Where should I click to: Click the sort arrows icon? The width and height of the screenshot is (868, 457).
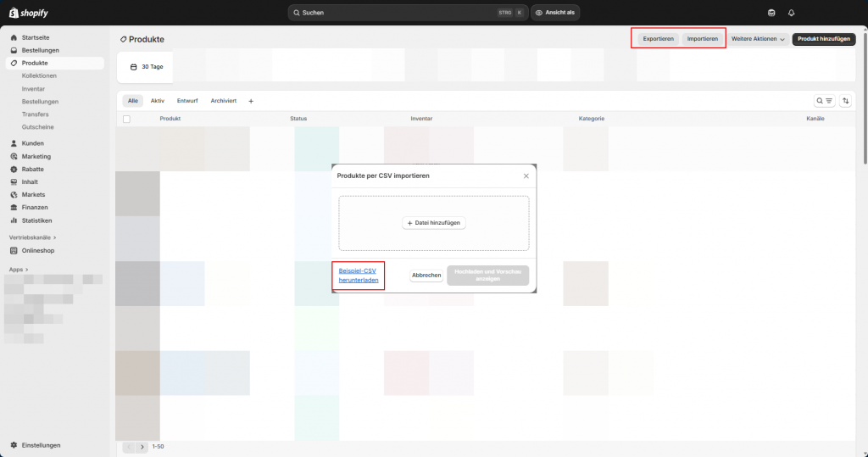point(845,101)
